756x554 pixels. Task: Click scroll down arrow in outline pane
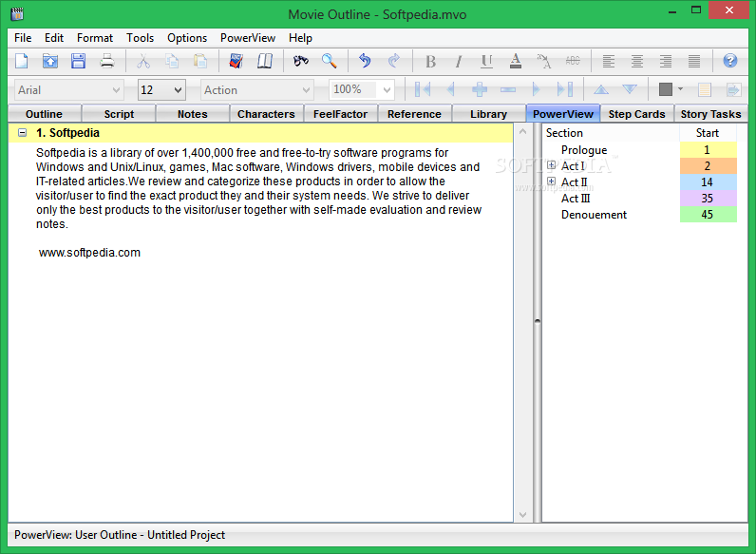pyautogui.click(x=522, y=514)
